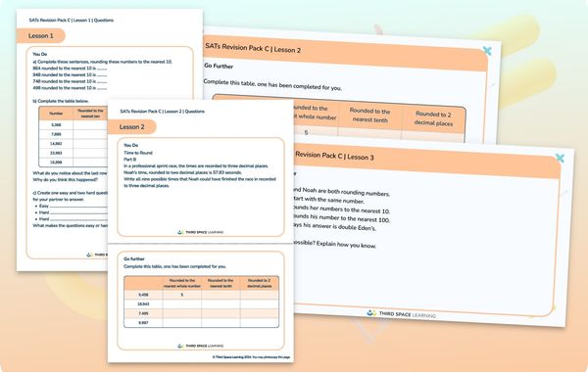
Task: Click the line '498 rounded to the nearest 10 is'
Action: pyautogui.click(x=70, y=88)
